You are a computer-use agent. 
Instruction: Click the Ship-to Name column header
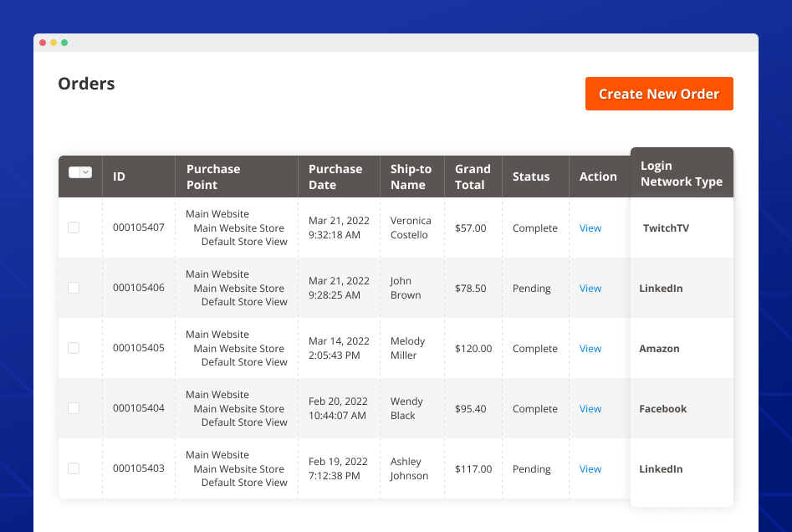coord(411,176)
